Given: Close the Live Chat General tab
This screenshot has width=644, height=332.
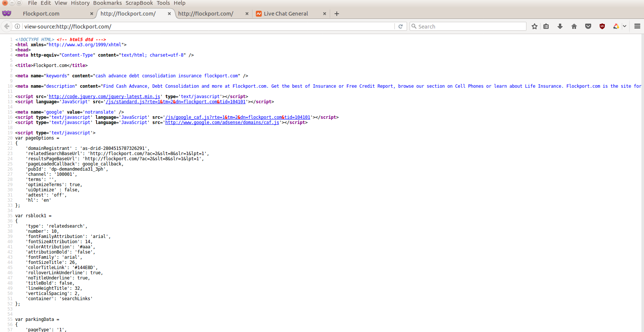Looking at the screenshot, I should click(325, 14).
